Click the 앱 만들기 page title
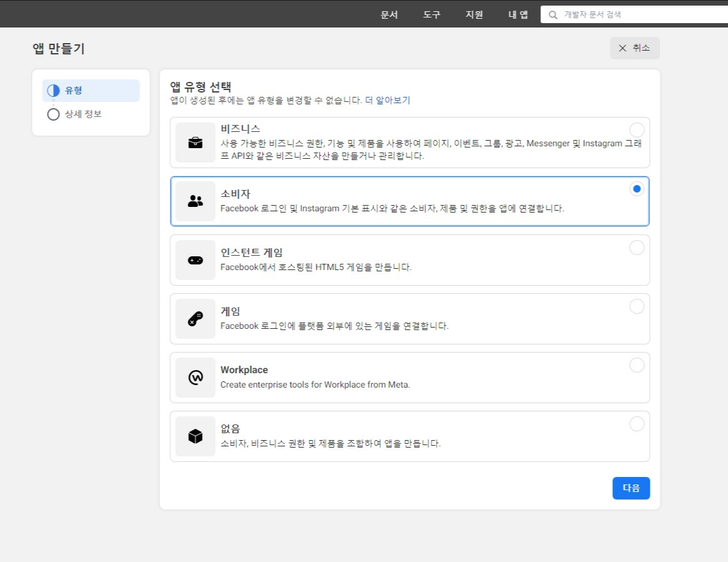The image size is (728, 562). (59, 49)
